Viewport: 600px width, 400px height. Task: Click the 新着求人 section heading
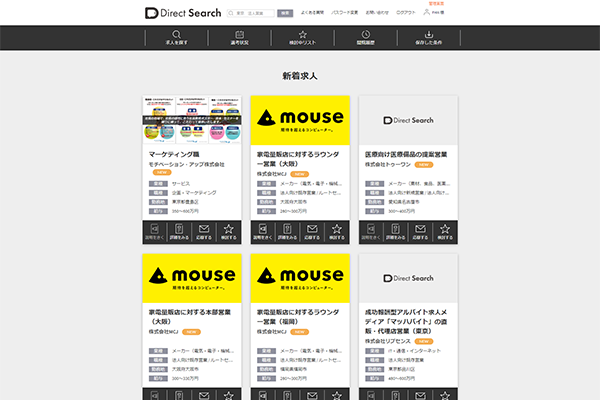[300, 76]
